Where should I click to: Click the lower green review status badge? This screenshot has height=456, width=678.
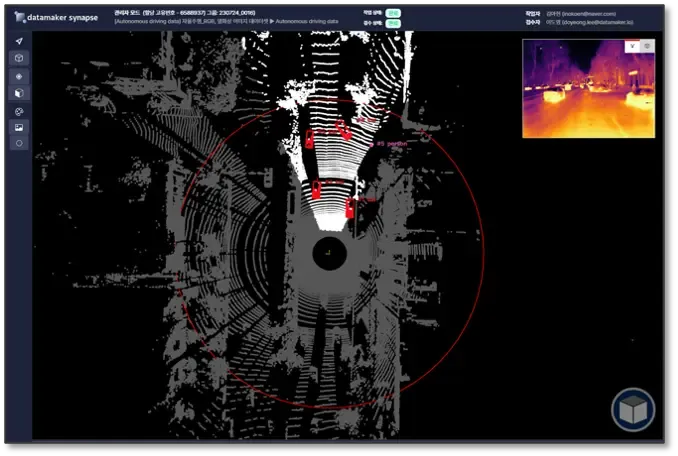(393, 22)
